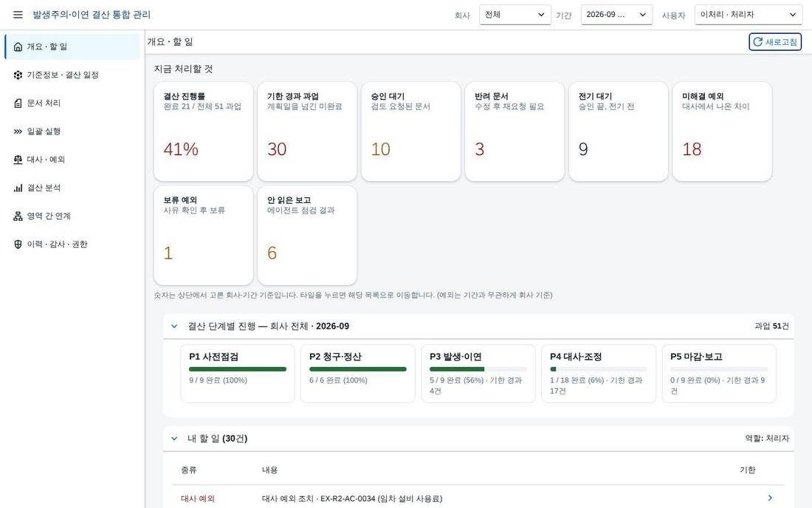The image size is (812, 508).
Task: Click the home icon for 개요 · 할 일
Action: pos(18,47)
